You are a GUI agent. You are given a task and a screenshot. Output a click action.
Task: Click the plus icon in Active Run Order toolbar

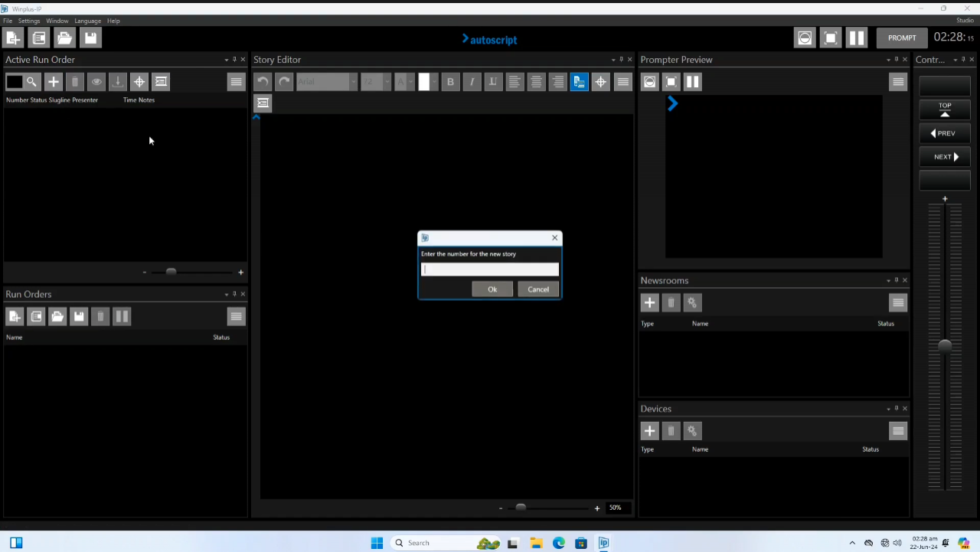53,82
